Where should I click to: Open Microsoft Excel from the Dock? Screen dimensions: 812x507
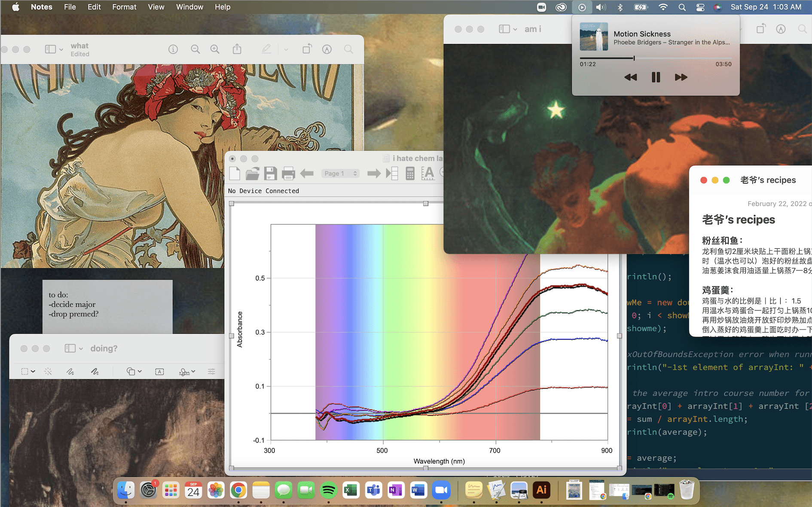point(351,490)
